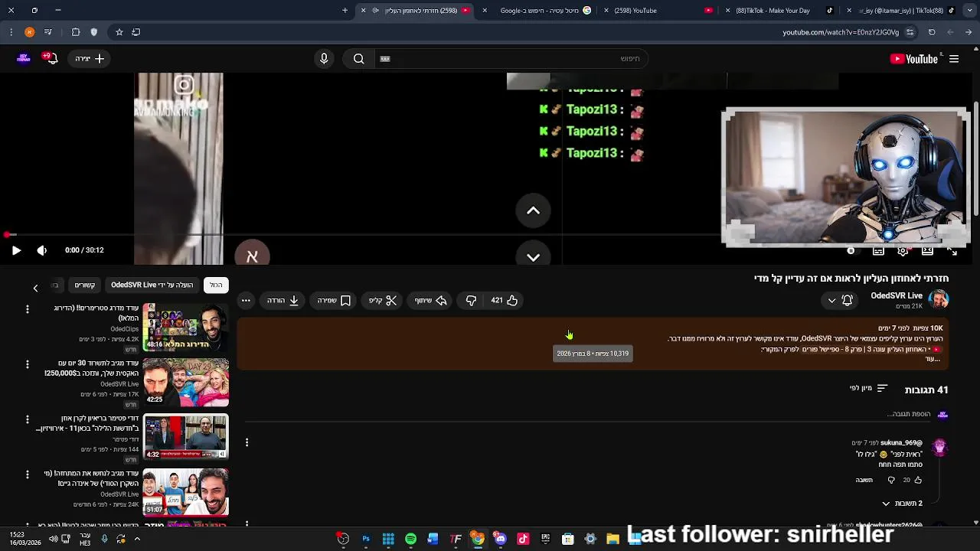Viewport: 980px width, 551px height.
Task: Reply to sukuna_969's comment via תשובה
Action: (864, 480)
